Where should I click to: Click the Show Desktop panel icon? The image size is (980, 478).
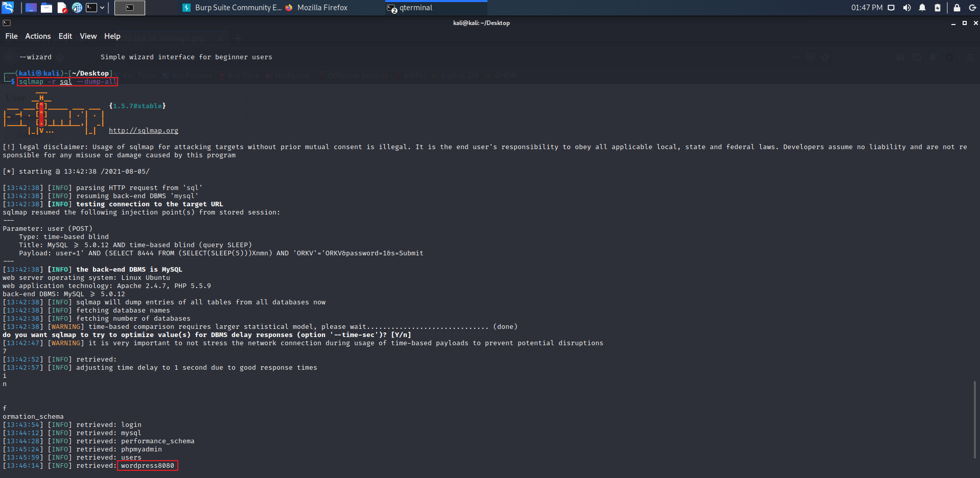[x=31, y=8]
